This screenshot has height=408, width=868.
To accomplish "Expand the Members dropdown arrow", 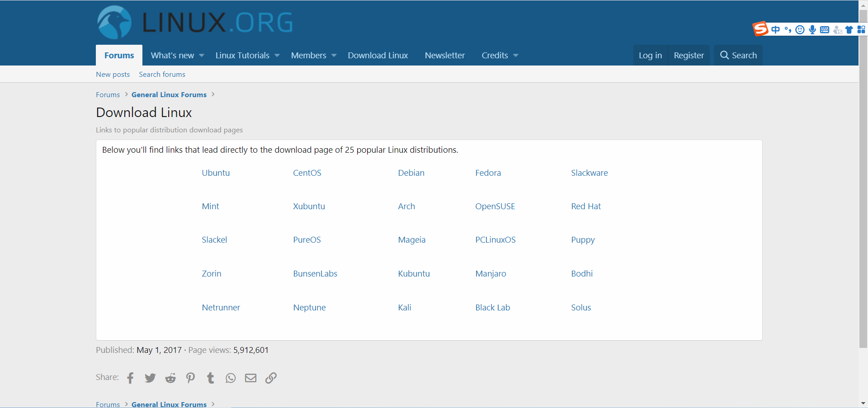I will (x=334, y=56).
